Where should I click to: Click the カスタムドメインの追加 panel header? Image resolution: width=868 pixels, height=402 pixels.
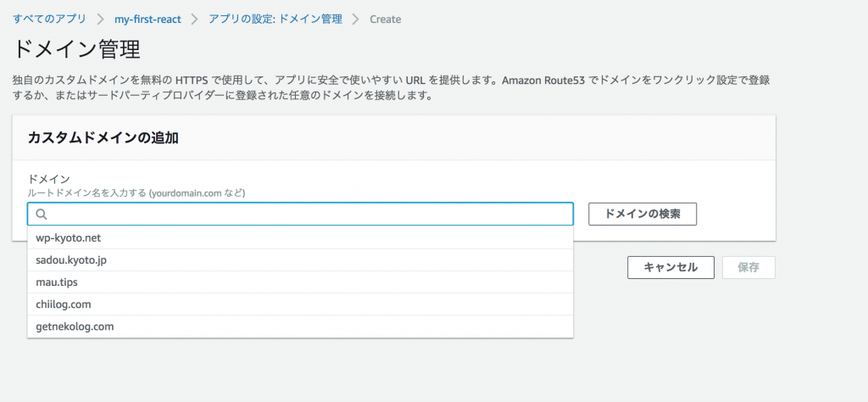pos(103,138)
